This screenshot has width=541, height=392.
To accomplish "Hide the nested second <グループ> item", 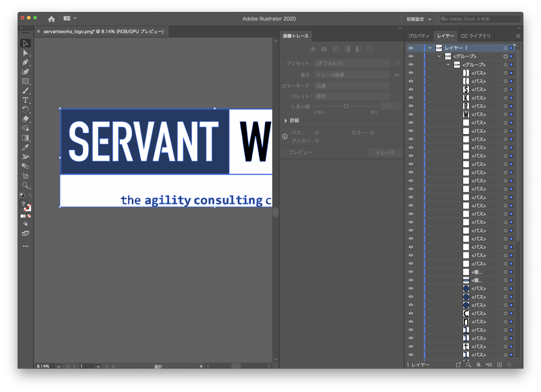I will pyautogui.click(x=411, y=64).
